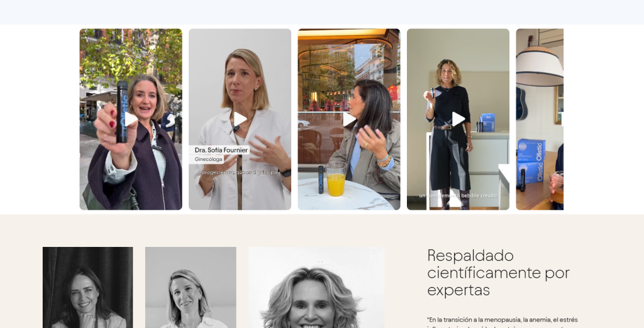Select the black-and-white portrait of dark-haired woman
644x328 pixels.
tap(88, 287)
